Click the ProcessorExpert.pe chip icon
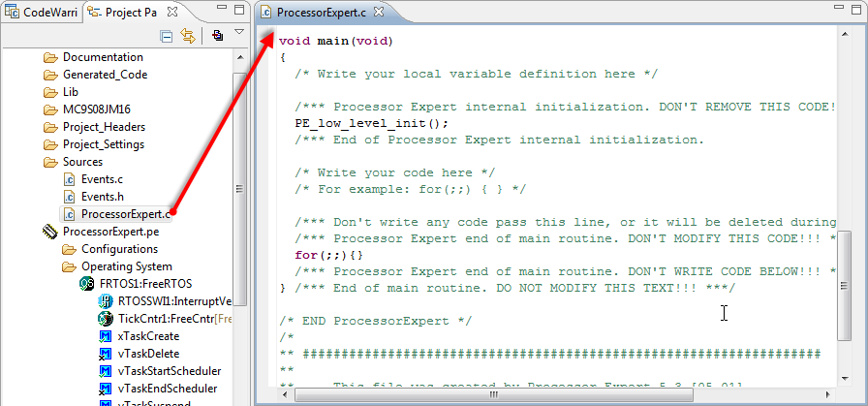The width and height of the screenshot is (868, 406). tap(50, 232)
